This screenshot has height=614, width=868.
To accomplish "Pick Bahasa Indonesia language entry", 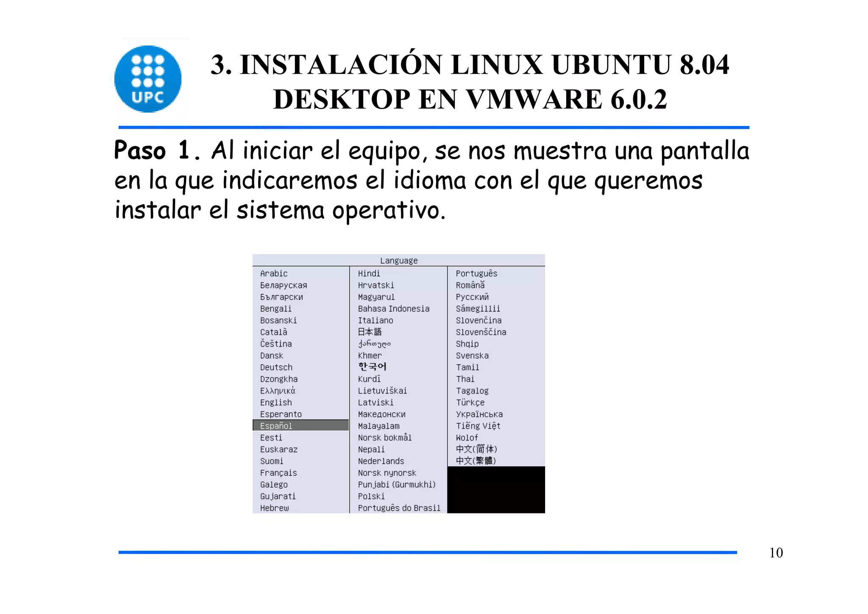I will point(394,309).
